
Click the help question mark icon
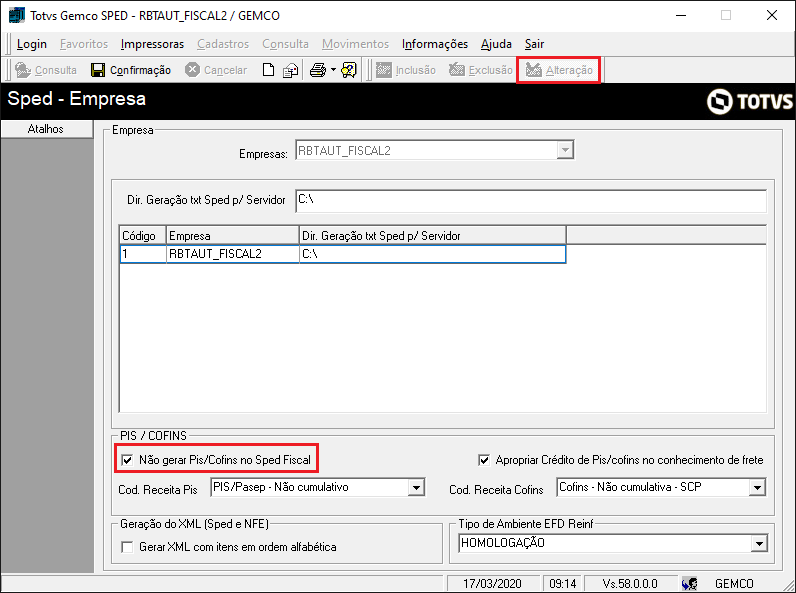(349, 70)
